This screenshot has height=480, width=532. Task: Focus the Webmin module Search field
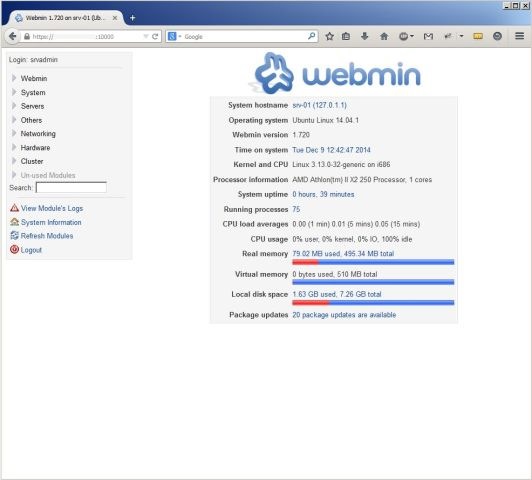coord(71,188)
